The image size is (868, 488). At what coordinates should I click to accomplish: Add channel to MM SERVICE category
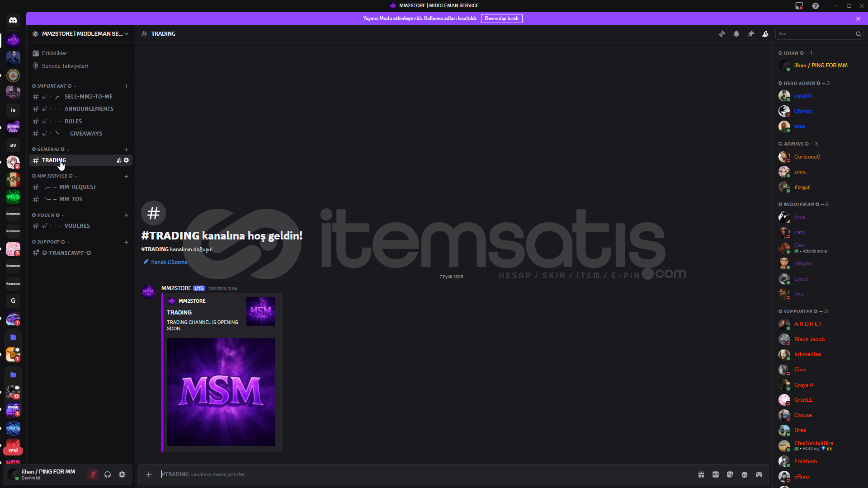tap(127, 176)
